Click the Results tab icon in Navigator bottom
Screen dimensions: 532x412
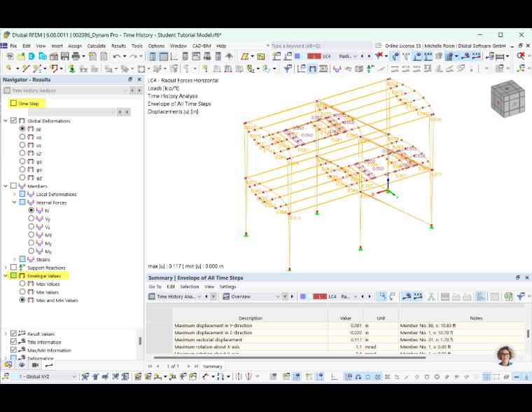[49, 365]
